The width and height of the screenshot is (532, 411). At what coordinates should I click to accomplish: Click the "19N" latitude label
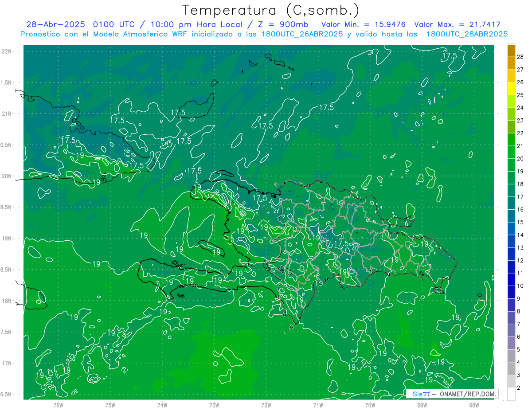8,239
